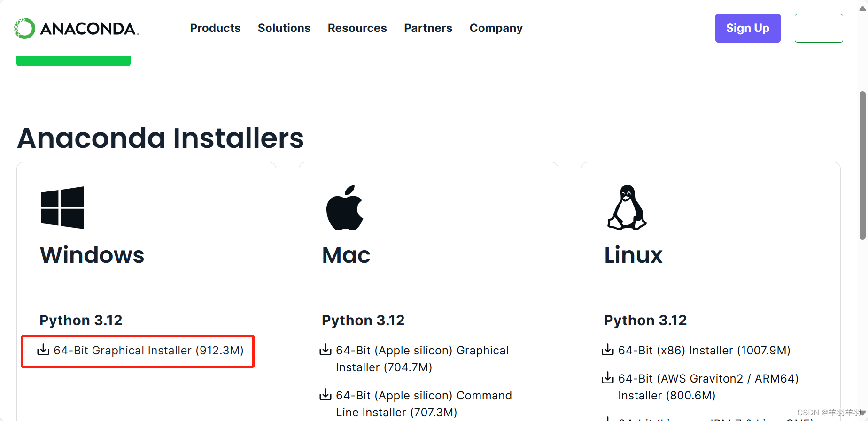Click Python 3.12 label in Mac card
The height and width of the screenshot is (421, 868).
click(363, 321)
